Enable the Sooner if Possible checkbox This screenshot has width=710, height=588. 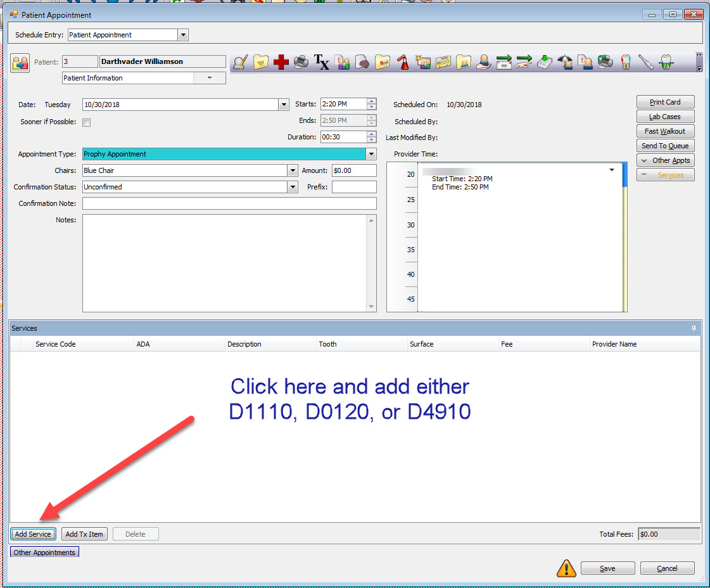coord(87,122)
